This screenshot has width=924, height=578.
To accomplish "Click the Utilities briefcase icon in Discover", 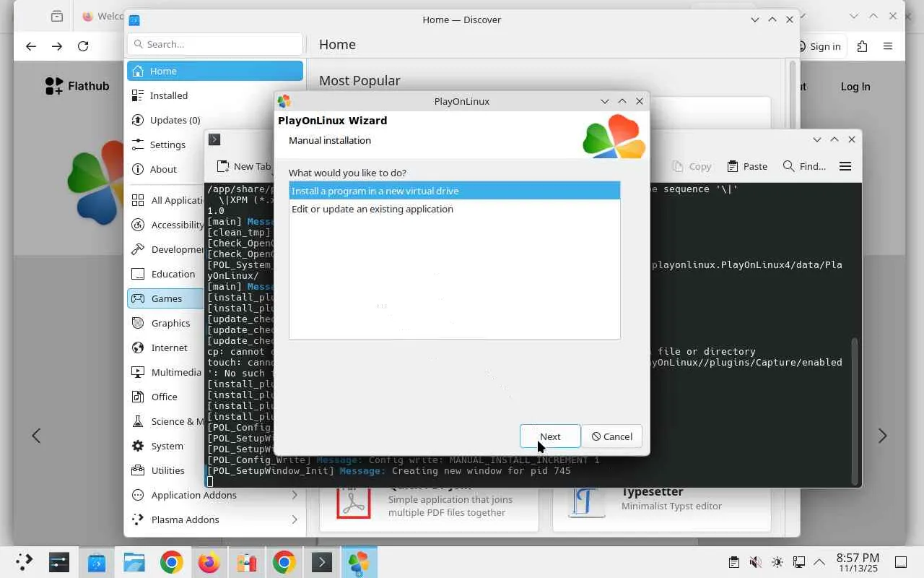I will (x=138, y=470).
